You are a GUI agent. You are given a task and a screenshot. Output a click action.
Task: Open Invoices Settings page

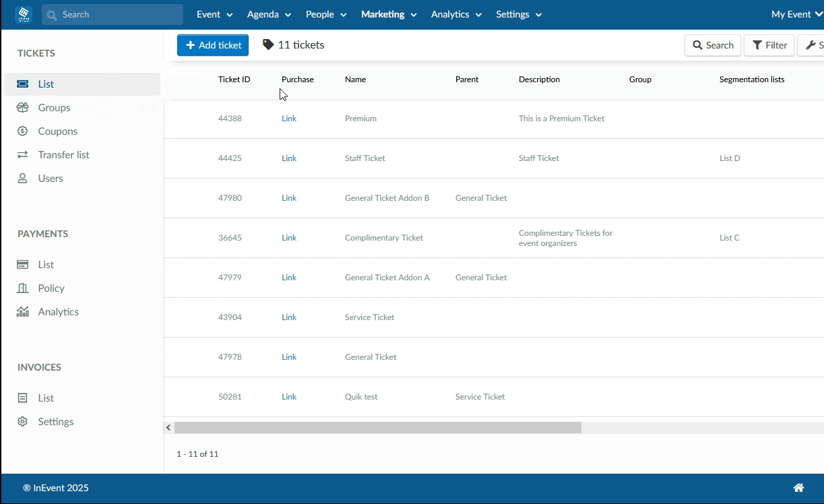coord(55,422)
